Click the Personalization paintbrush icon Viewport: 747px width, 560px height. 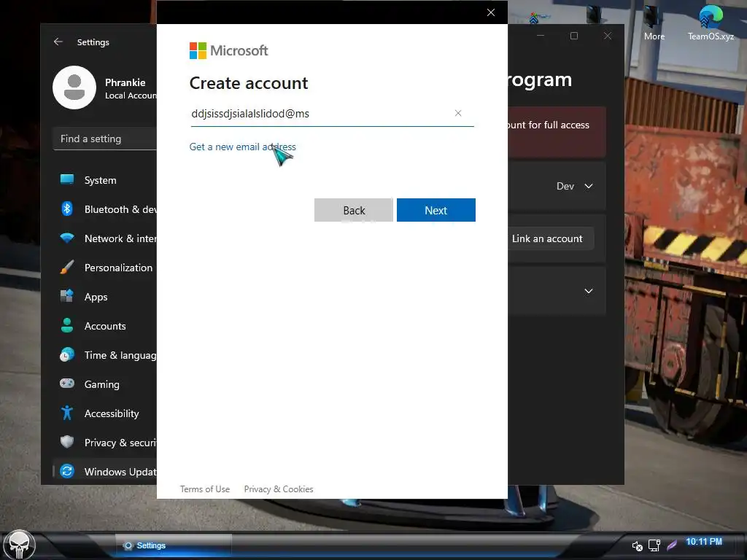click(67, 267)
